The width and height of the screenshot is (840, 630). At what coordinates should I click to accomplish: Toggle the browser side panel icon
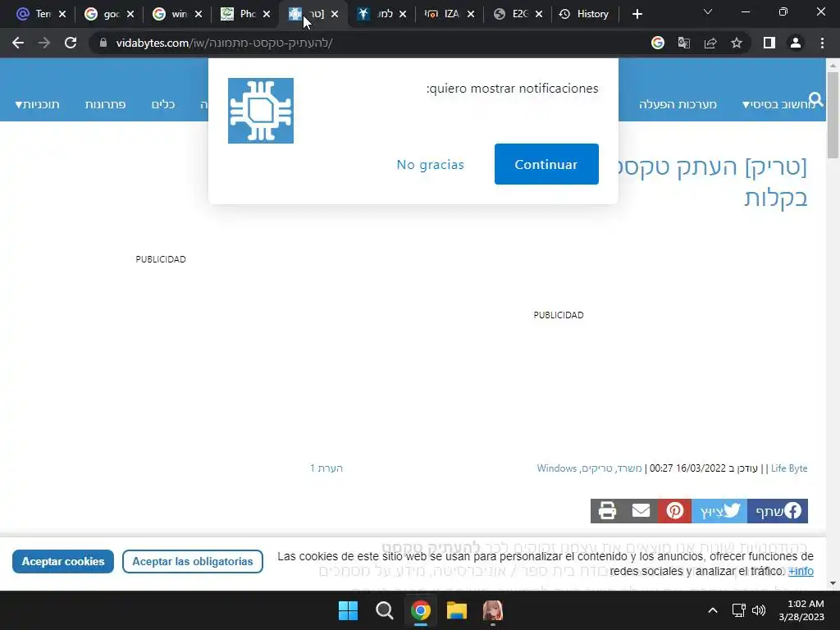click(769, 43)
